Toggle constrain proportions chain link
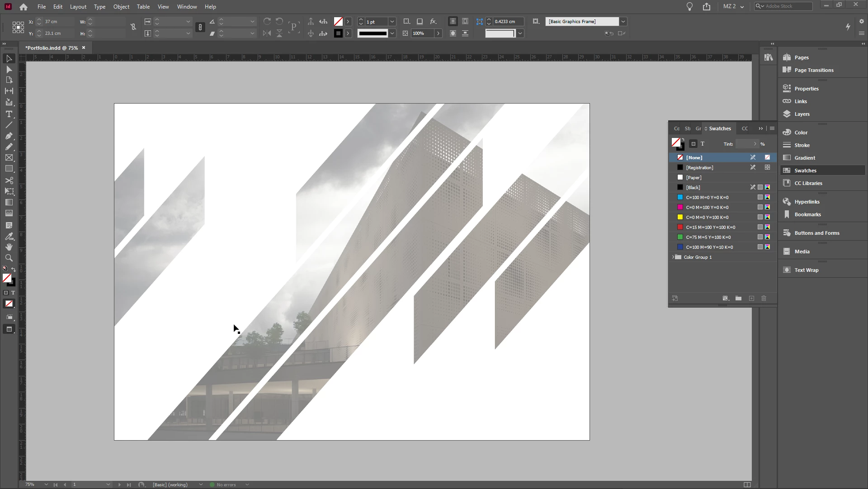The image size is (868, 489). pyautogui.click(x=133, y=27)
